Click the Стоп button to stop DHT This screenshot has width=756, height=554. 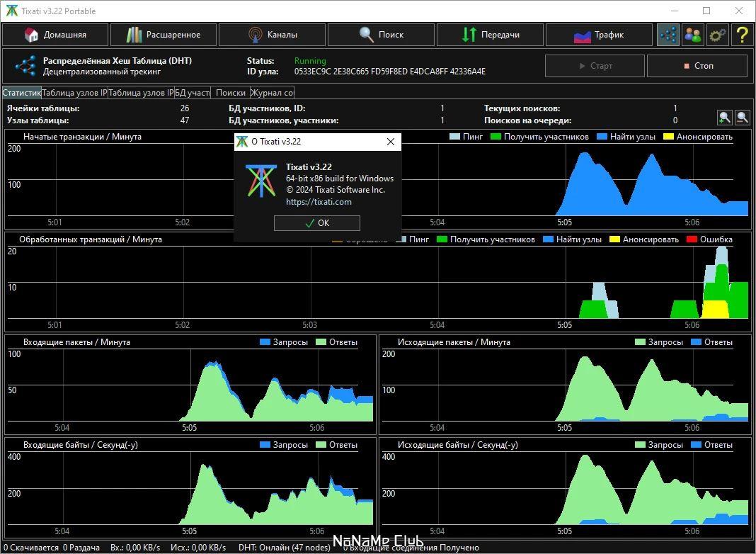tap(697, 66)
